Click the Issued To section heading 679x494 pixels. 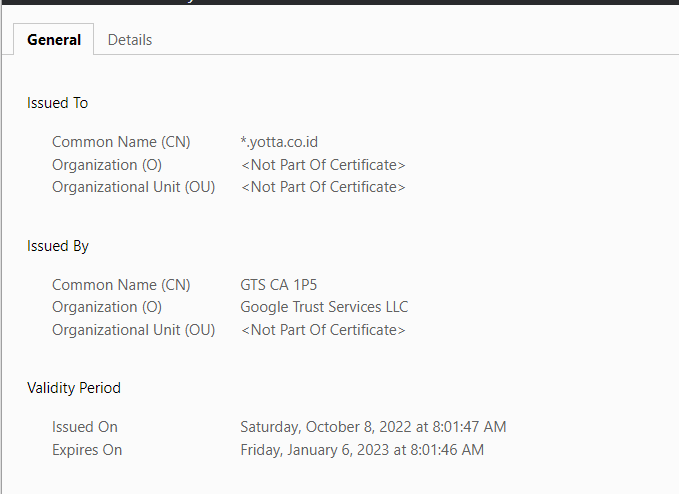click(x=58, y=103)
